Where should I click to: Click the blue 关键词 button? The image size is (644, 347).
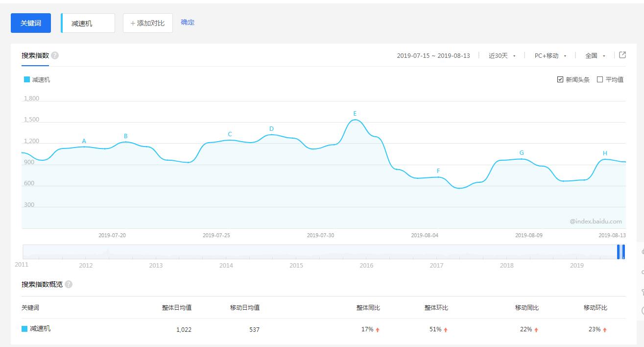click(x=31, y=23)
